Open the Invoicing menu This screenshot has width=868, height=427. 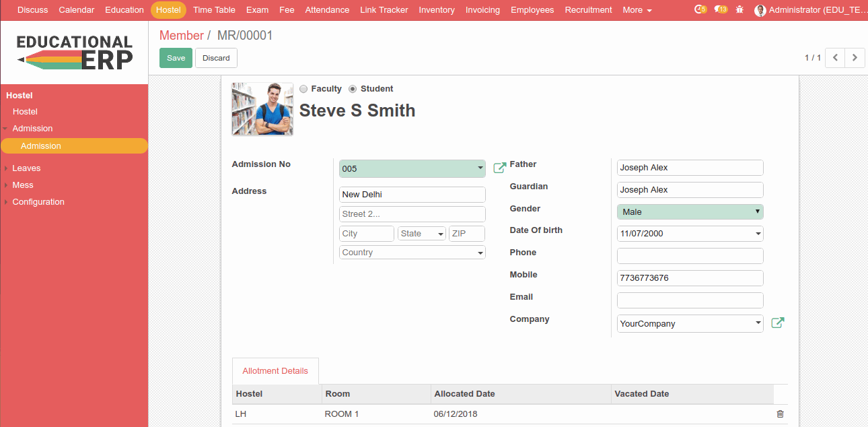[482, 10]
